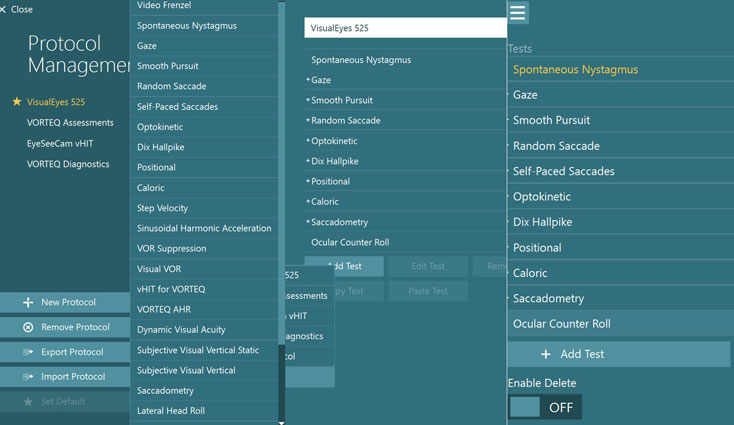This screenshot has width=734, height=425.
Task: Select Spontaneous Nystagmus in right Tests list
Action: [621, 70]
